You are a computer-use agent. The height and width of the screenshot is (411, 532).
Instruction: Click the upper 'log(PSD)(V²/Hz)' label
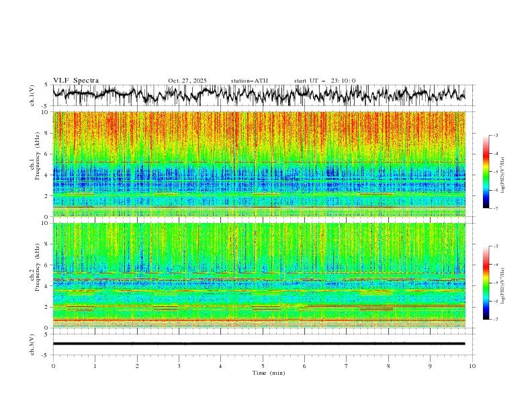(x=503, y=175)
